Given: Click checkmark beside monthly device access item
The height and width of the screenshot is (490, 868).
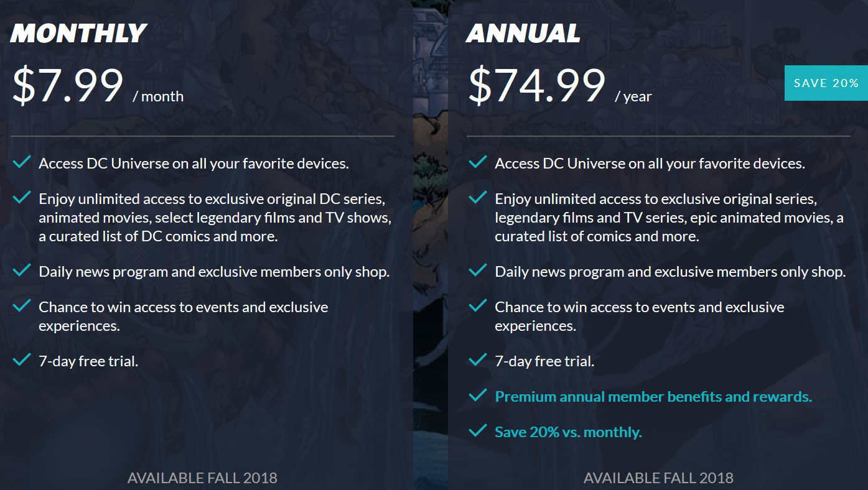Looking at the screenshot, I should pos(22,162).
